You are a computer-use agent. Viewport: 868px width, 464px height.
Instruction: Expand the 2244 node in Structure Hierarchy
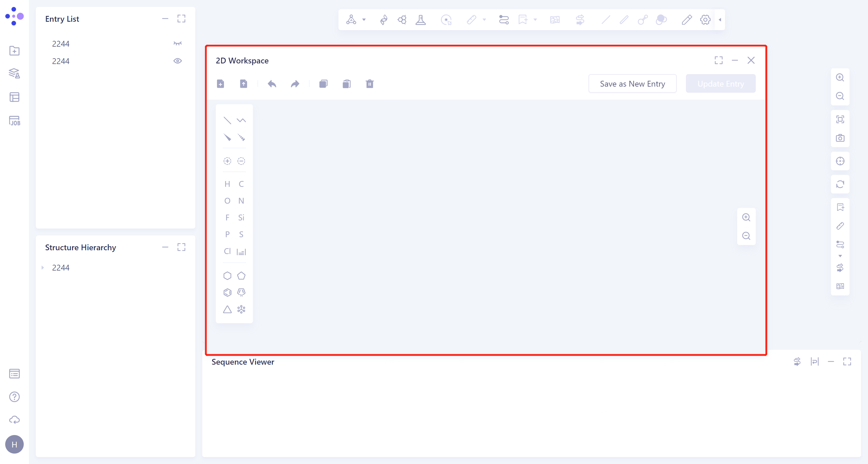pyautogui.click(x=43, y=267)
